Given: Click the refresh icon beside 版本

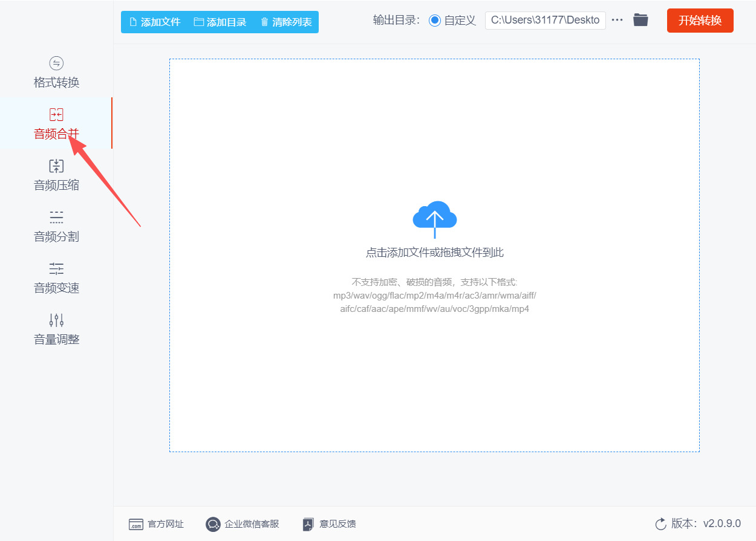Looking at the screenshot, I should point(661,523).
